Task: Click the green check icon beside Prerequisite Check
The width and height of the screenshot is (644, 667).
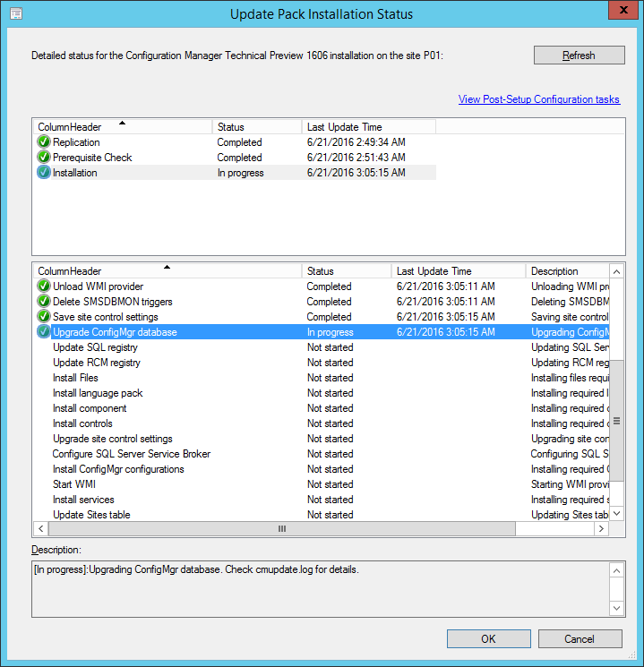Action: (43, 157)
